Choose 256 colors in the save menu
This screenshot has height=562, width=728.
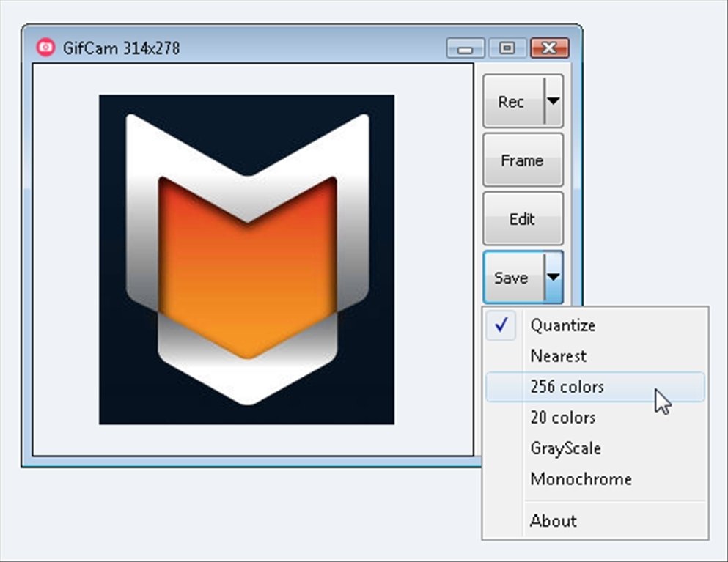[x=595, y=387]
